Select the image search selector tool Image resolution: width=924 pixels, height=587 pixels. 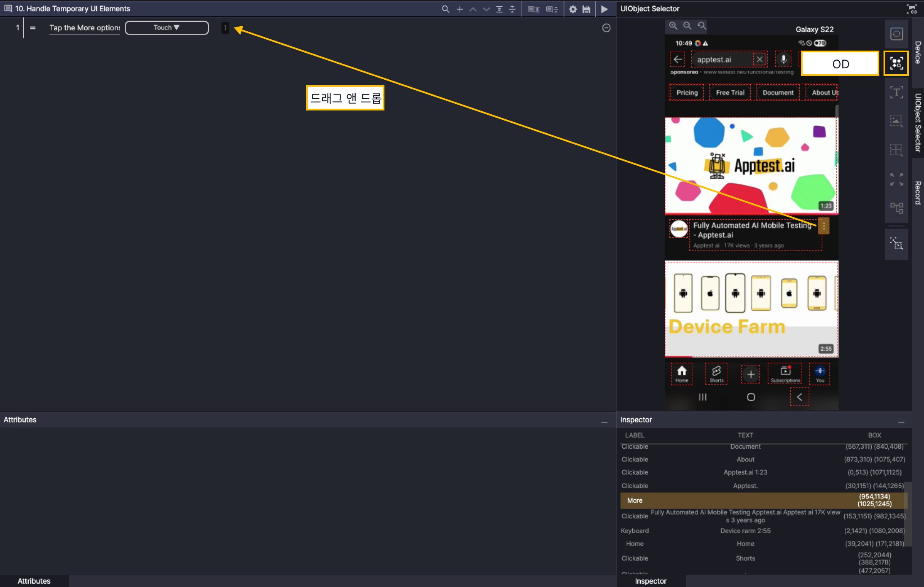[896, 121]
